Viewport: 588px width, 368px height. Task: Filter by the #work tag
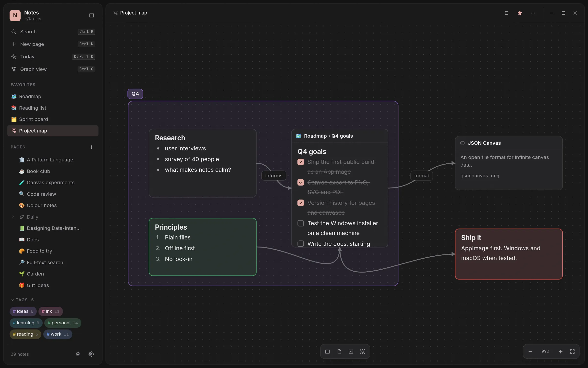click(x=58, y=334)
